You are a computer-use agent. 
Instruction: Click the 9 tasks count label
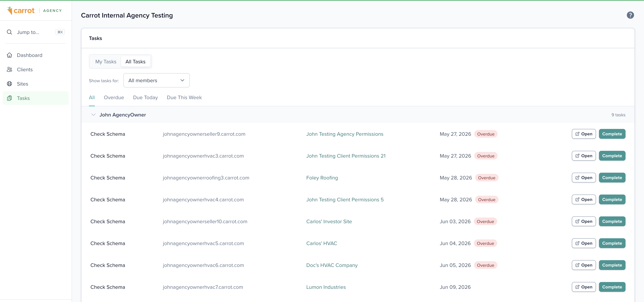618,115
